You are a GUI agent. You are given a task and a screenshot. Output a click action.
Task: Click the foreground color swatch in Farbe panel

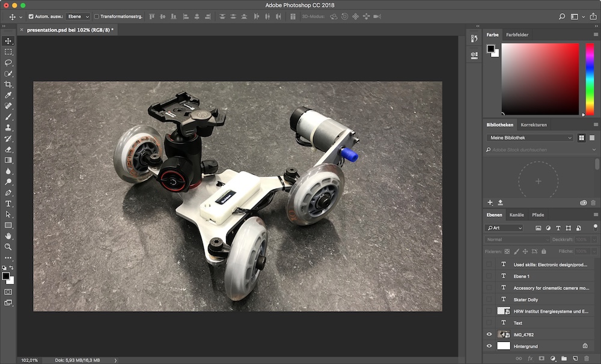point(490,49)
